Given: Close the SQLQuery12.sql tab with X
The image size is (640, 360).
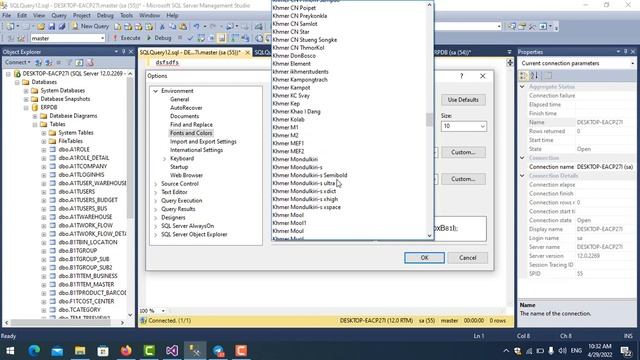Looking at the screenshot, I should (x=247, y=53).
